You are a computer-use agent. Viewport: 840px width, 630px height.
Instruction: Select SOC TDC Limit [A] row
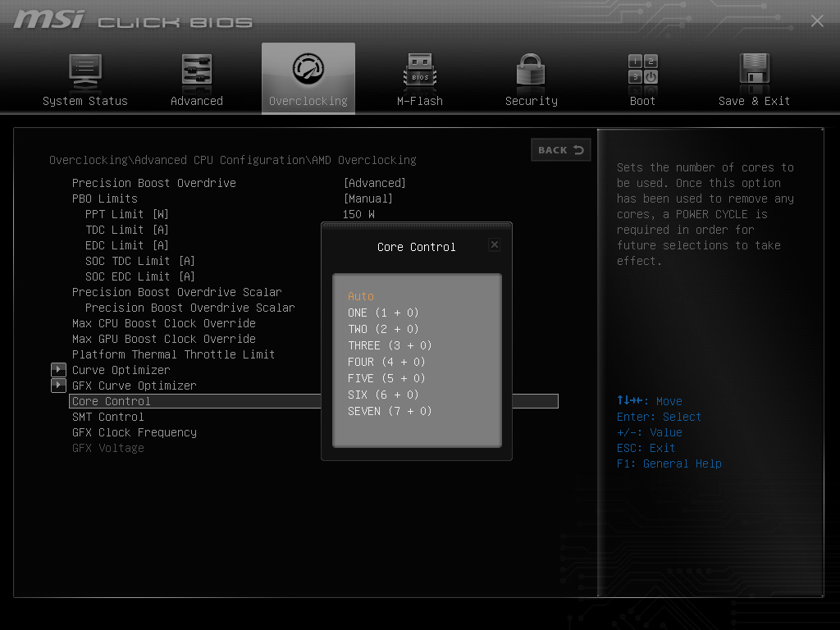pyautogui.click(x=139, y=261)
